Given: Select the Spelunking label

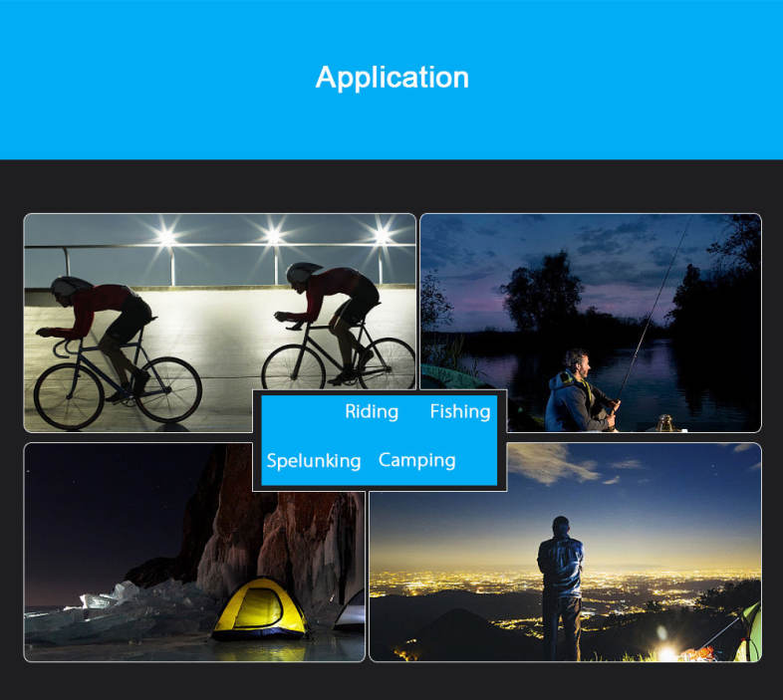Looking at the screenshot, I should (314, 460).
